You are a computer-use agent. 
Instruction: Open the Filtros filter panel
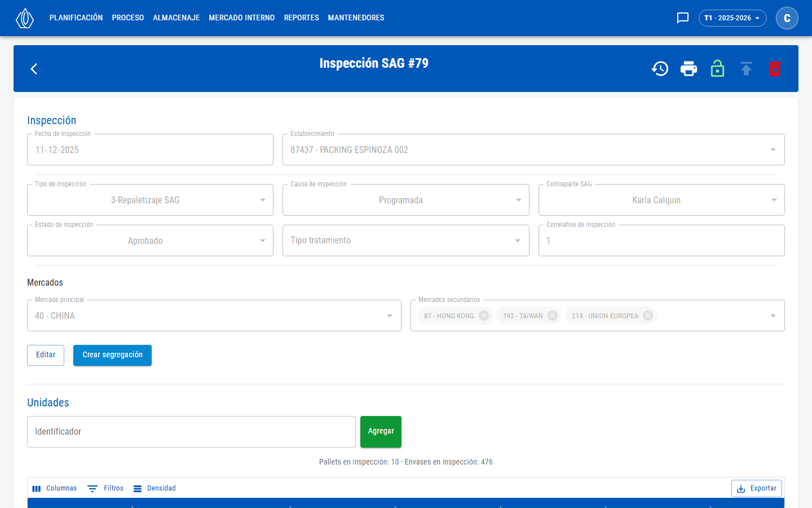(x=105, y=488)
